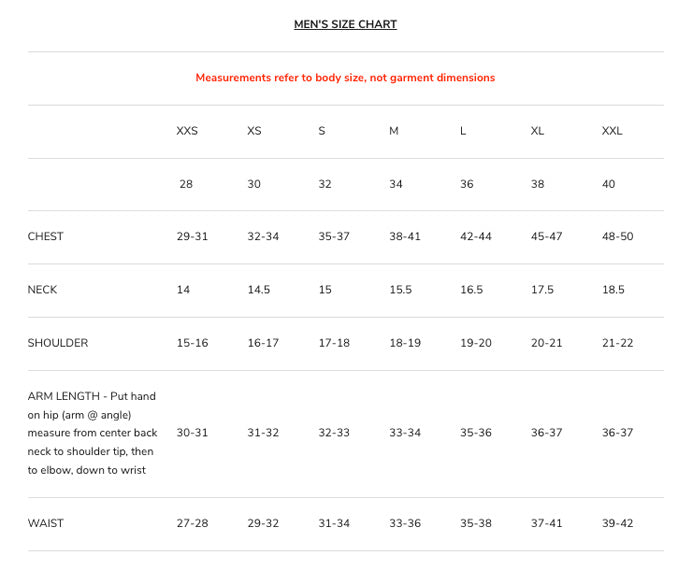Click shoulder value 20-21 for size XL
This screenshot has height=569, width=692.
click(x=546, y=343)
